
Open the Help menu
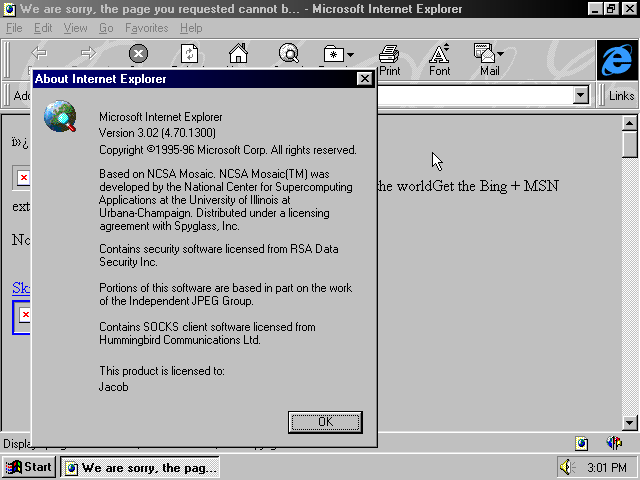(191, 28)
